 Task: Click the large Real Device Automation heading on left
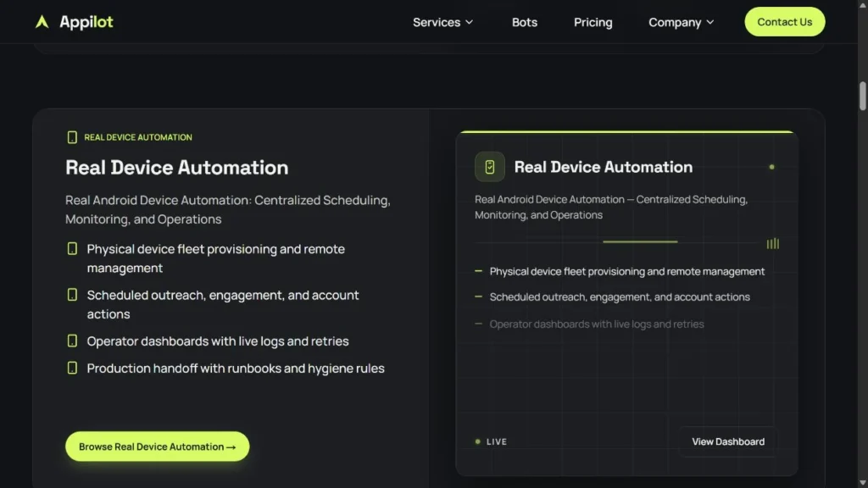tap(176, 167)
